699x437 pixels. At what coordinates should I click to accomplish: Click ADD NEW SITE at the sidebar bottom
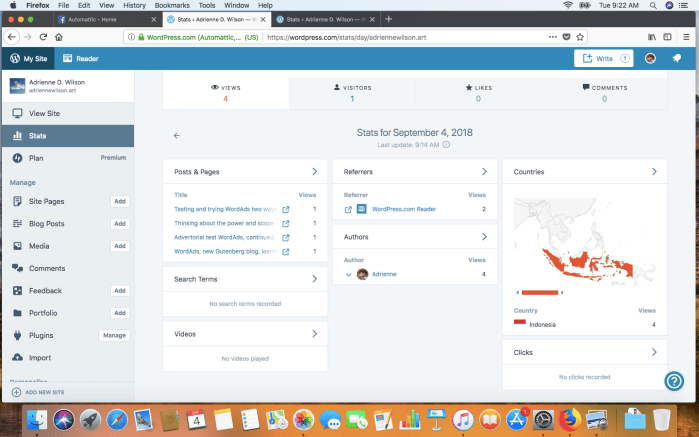click(38, 392)
